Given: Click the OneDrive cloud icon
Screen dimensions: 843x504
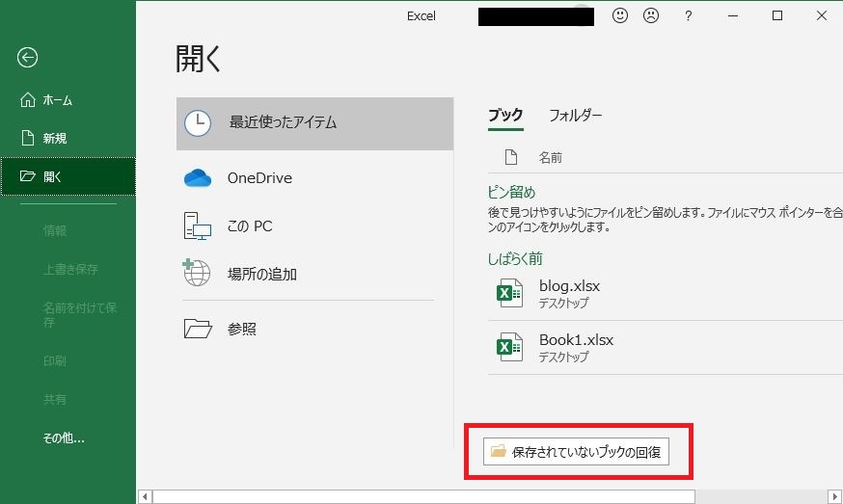Looking at the screenshot, I should pyautogui.click(x=198, y=178).
